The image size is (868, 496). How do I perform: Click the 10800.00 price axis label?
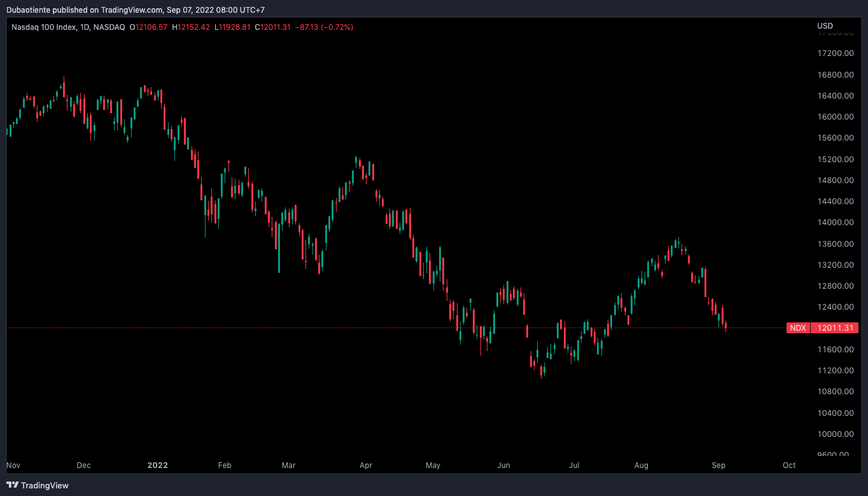coord(836,391)
